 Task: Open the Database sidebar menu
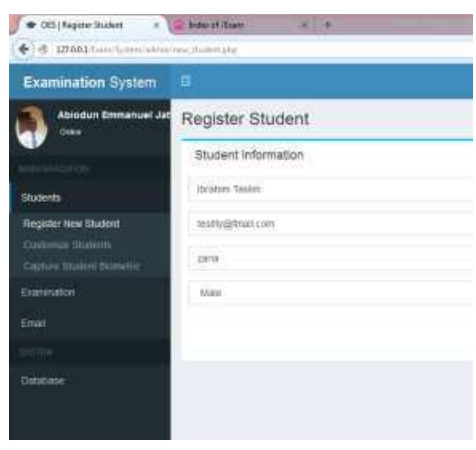click(90, 381)
